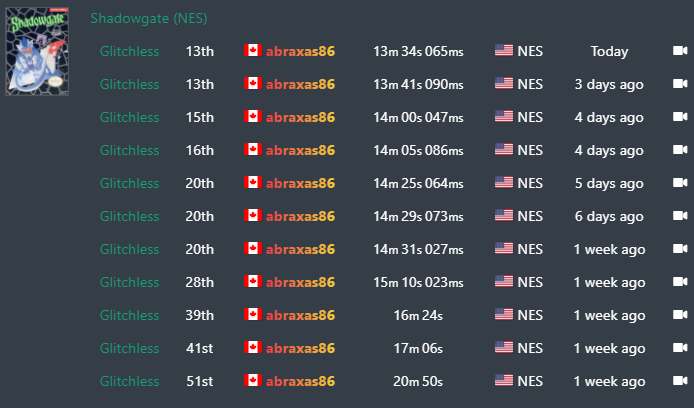Open Glitchless category in the Today row
The height and width of the screenshot is (408, 694).
click(129, 51)
